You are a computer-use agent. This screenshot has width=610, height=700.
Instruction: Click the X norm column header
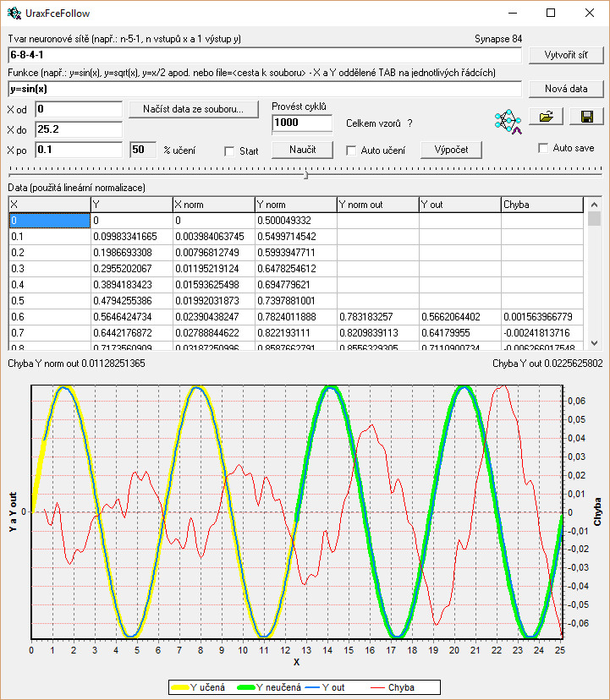[x=214, y=205]
